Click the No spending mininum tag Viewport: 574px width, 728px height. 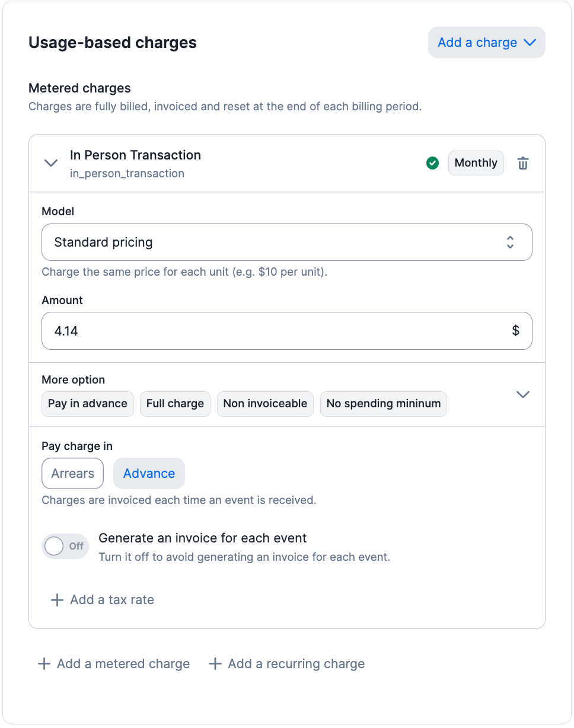[383, 404]
